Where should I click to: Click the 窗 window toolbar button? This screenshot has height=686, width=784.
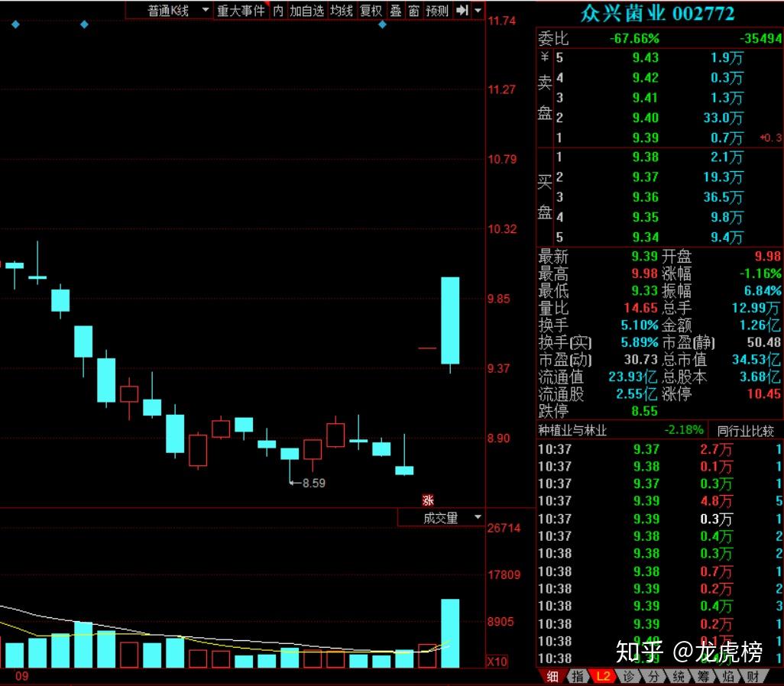tap(413, 10)
